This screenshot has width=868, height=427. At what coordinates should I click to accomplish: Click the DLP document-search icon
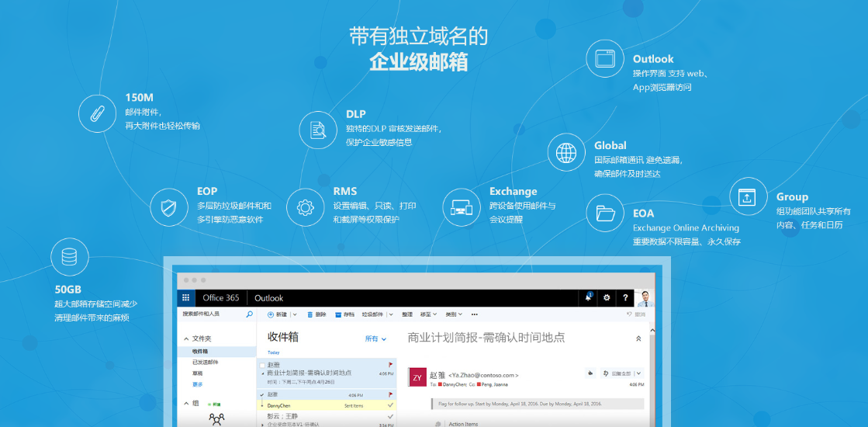tap(318, 130)
